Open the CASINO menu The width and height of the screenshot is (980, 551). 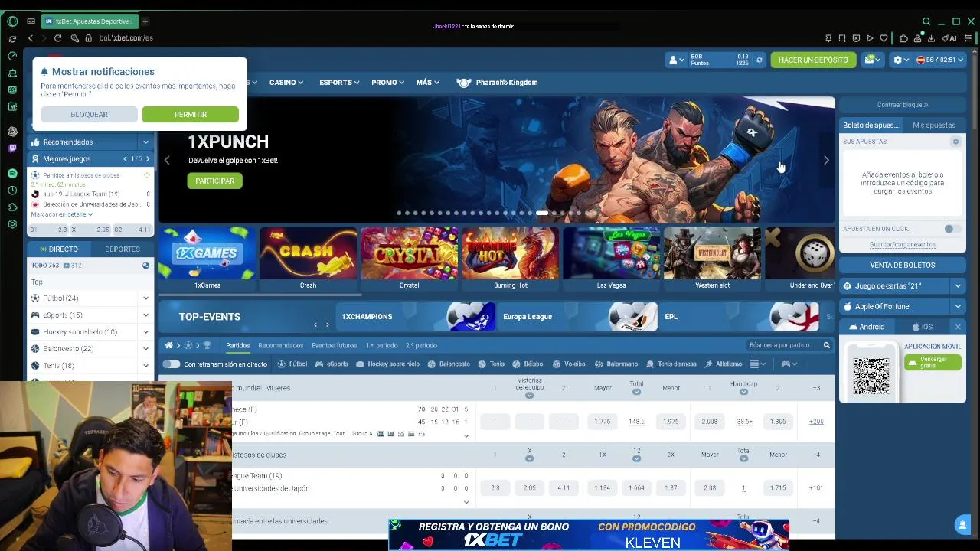[286, 82]
